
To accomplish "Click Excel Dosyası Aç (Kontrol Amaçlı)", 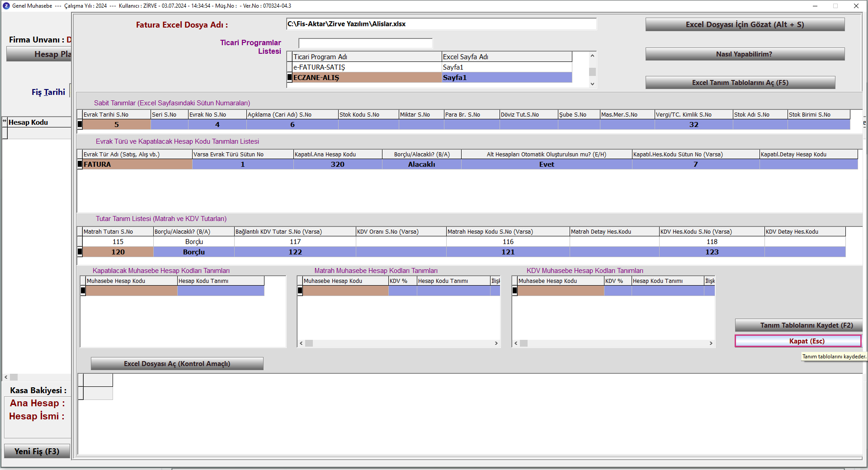I will pyautogui.click(x=177, y=364).
